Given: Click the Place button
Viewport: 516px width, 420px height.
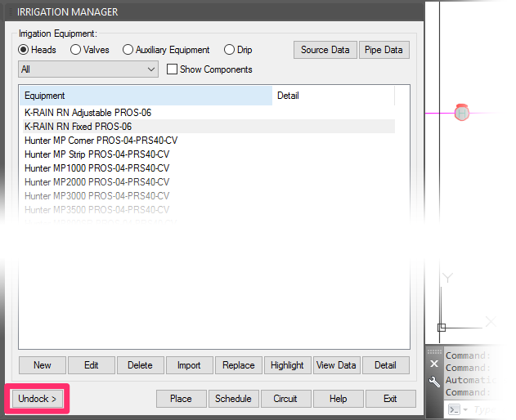Looking at the screenshot, I should click(x=182, y=399).
